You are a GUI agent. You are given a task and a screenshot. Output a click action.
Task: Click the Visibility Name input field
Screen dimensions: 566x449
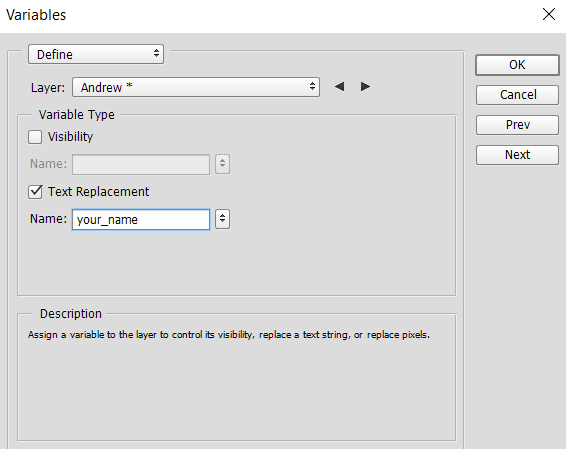click(x=141, y=165)
